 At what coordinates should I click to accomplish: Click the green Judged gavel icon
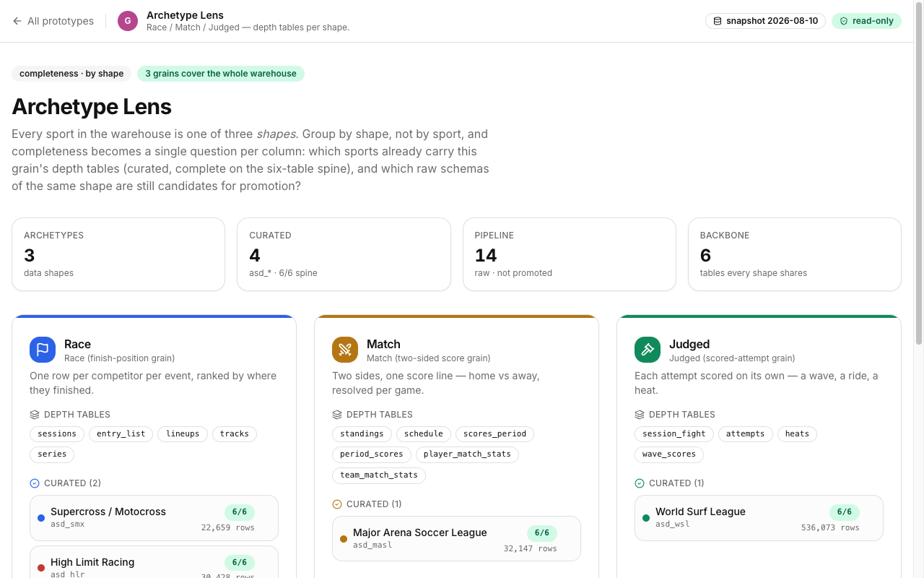(648, 350)
